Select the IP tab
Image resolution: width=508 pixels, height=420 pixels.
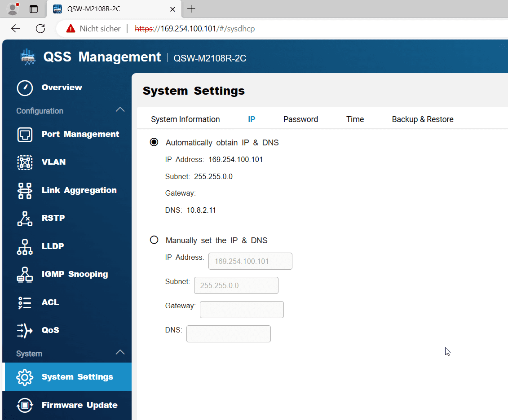pos(252,119)
